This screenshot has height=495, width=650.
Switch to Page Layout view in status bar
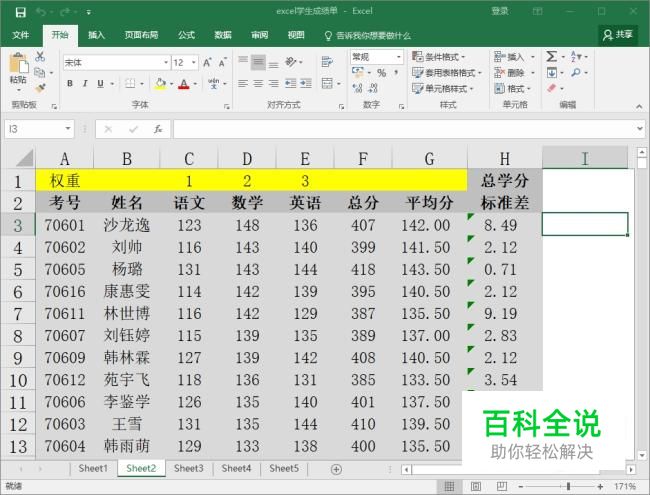click(475, 486)
